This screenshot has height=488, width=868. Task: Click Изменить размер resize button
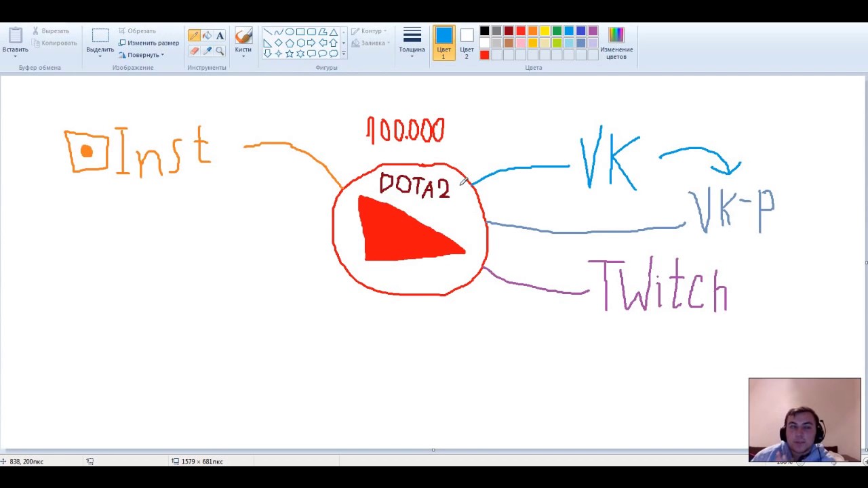coord(149,43)
